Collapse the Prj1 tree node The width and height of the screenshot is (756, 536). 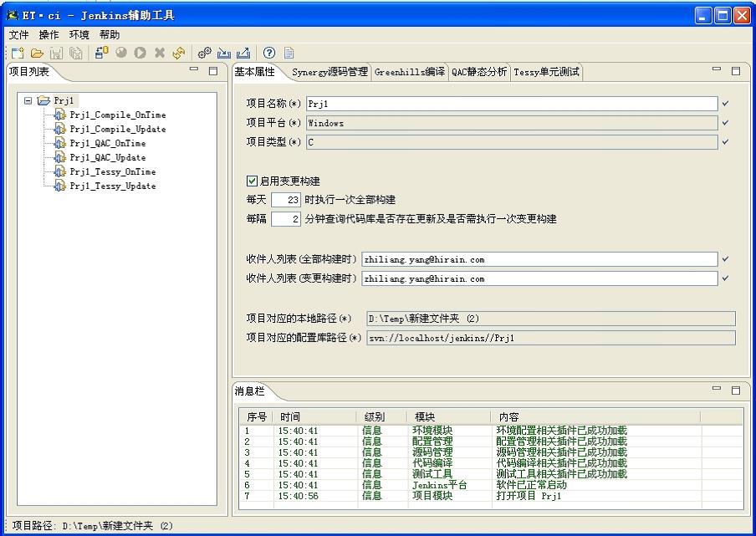28,100
